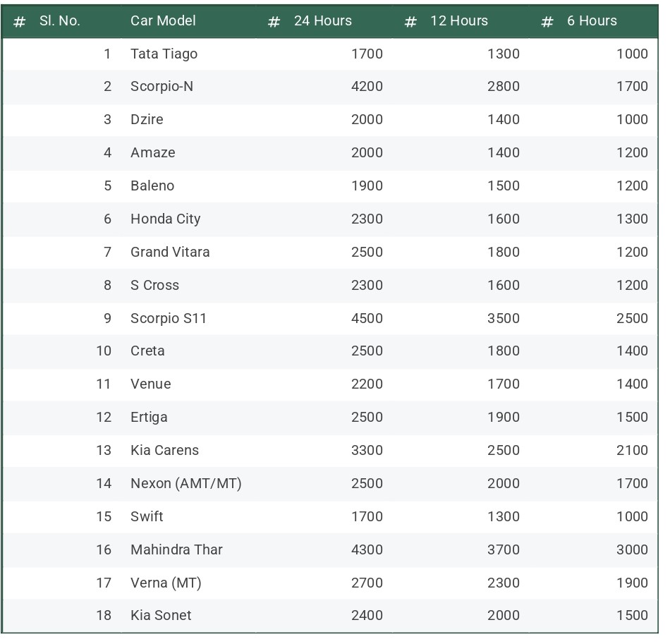Click the hash icon beside Sl. No.
Viewport: 670px width, 644px height.
[19, 21]
